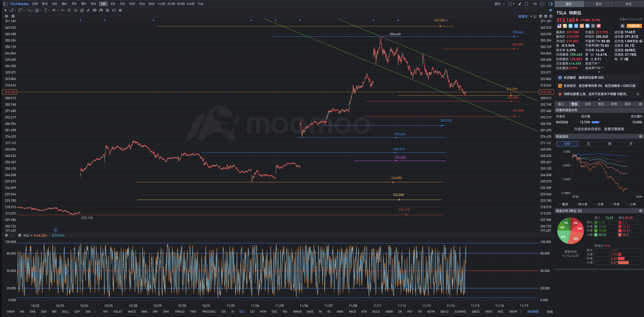The width and height of the screenshot is (644, 317).
Task: Select 1小时 timeframe
Action: [x=161, y=4]
